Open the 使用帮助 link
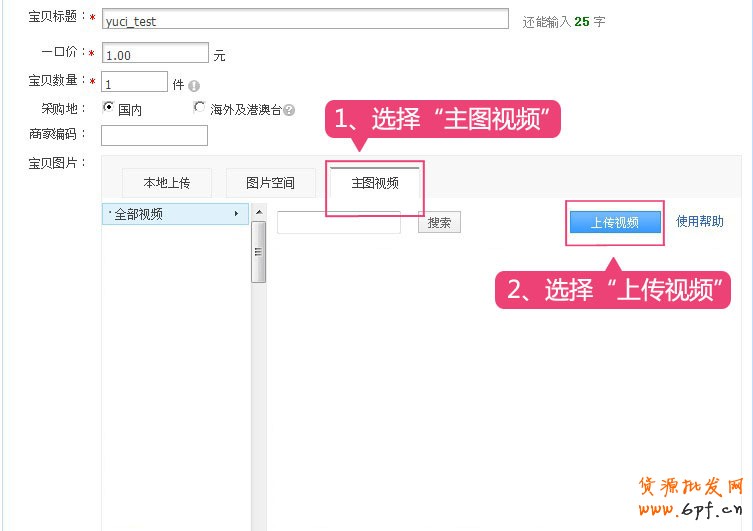The height and width of the screenshot is (531, 753). [700, 222]
